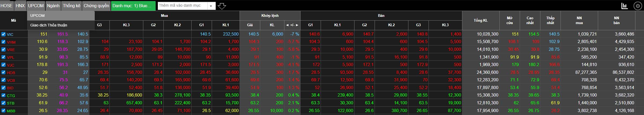Click the HDB ticker symbol link
Screen dimensions: 644x115
11,72
